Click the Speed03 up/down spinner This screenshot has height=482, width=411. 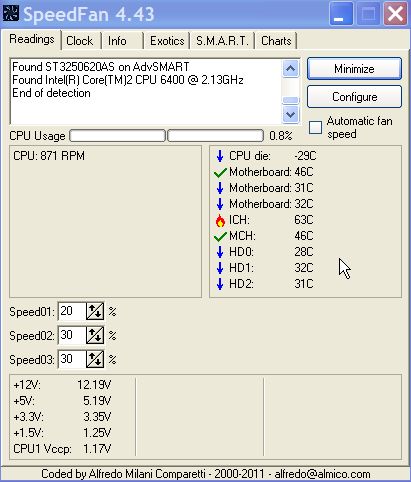(95, 359)
